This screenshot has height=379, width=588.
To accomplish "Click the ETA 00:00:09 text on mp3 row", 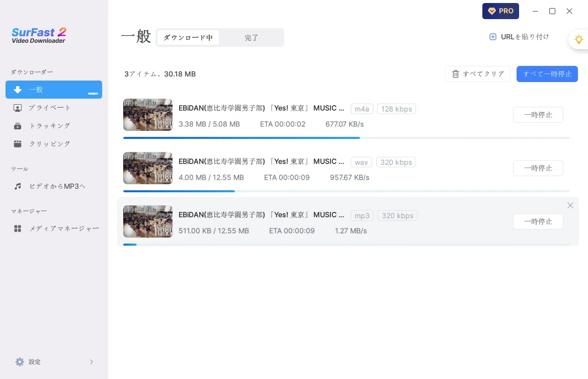I will 292,231.
